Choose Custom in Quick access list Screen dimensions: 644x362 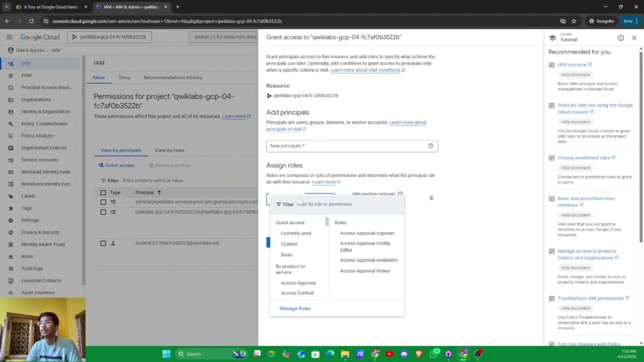click(x=289, y=244)
